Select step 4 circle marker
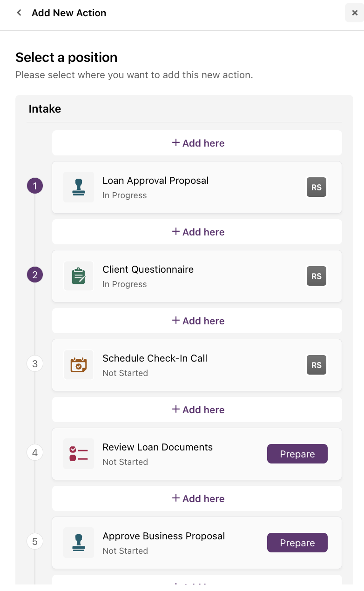This screenshot has height=591, width=364. point(35,452)
